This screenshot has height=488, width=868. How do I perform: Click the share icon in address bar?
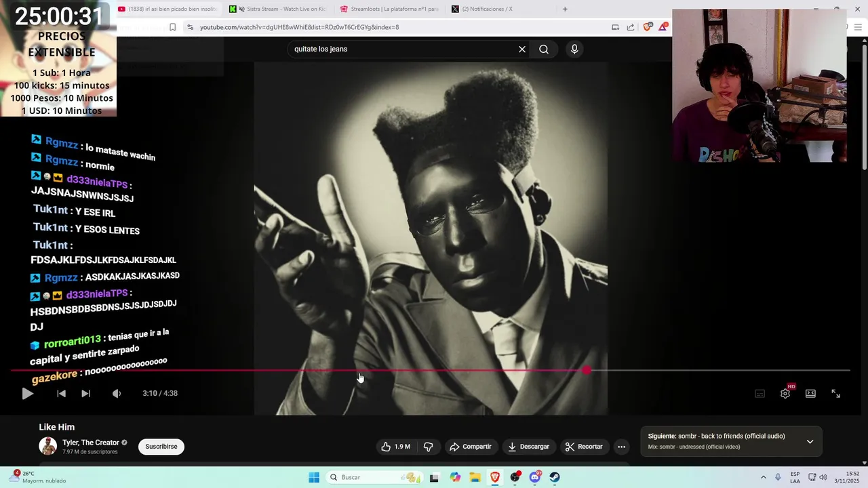[x=631, y=27]
